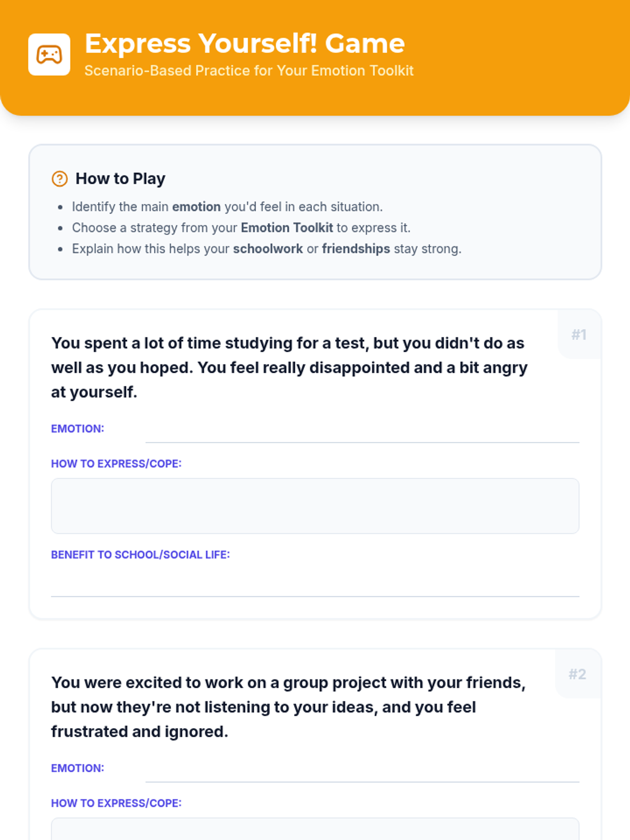The image size is (630, 840).
Task: Click the schoolwork or friendships instruction bullet
Action: (266, 249)
